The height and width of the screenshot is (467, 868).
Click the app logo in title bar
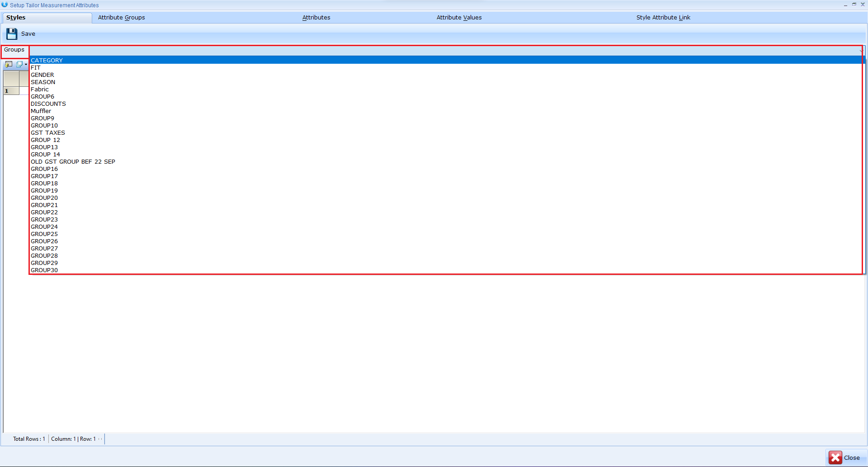tap(5, 5)
